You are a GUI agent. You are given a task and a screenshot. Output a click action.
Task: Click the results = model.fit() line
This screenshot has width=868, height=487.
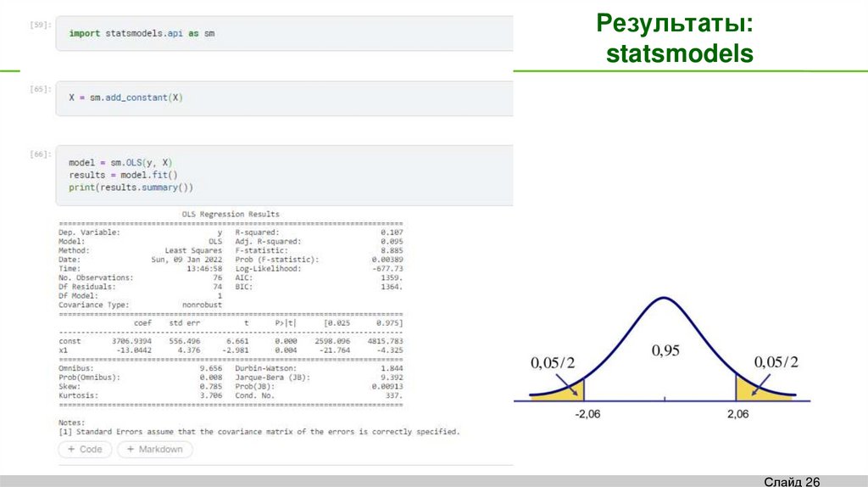(x=123, y=175)
